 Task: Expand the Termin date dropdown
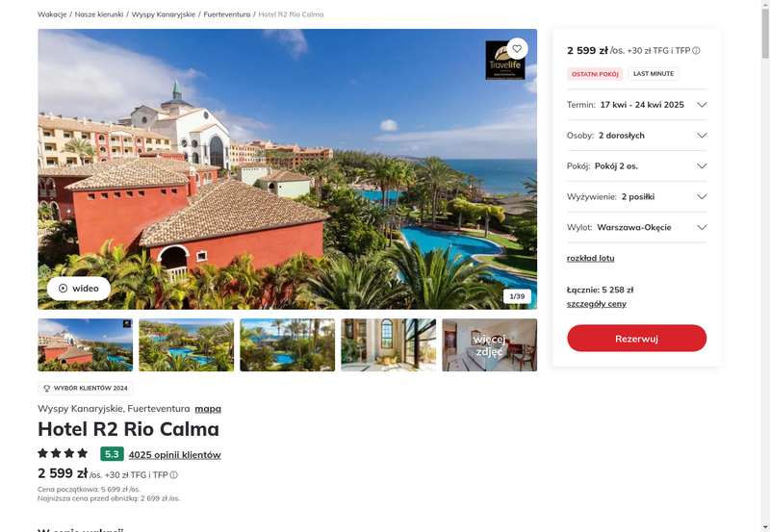636,105
